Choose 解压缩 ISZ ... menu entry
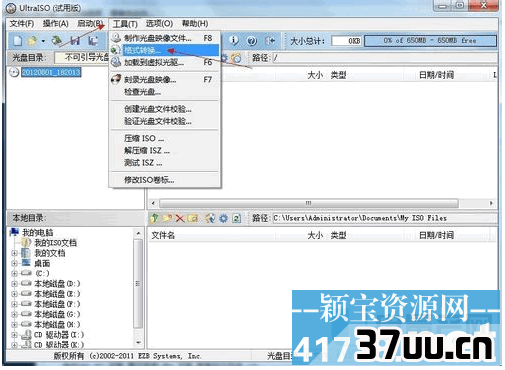The width and height of the screenshot is (505, 370). coord(164,151)
